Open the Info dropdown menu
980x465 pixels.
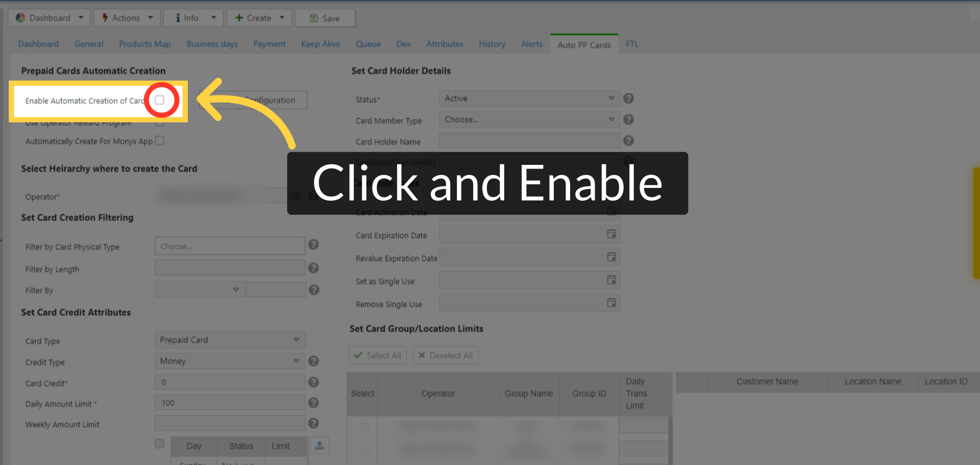[x=193, y=18]
